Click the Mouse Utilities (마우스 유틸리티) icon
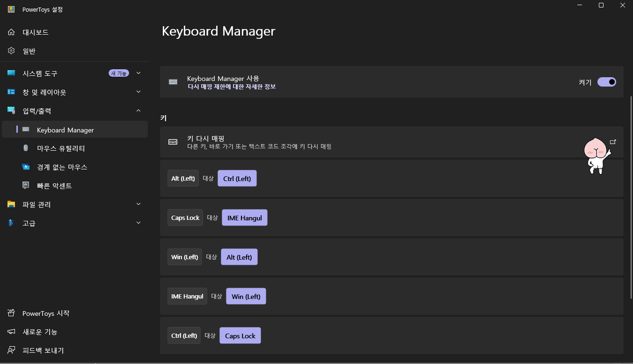Viewport: 633px width, 364px height. coord(26,148)
